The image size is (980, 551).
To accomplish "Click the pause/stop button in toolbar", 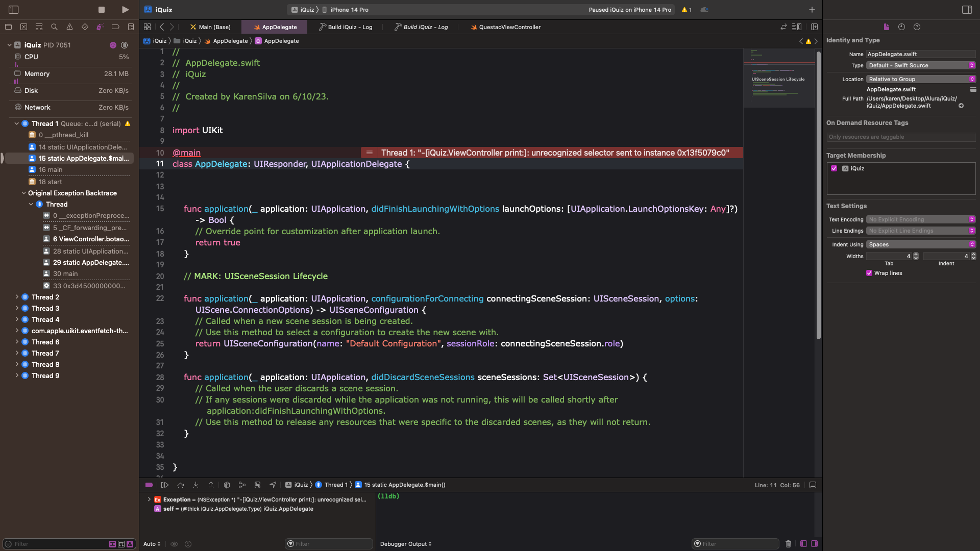I will click(x=102, y=9).
